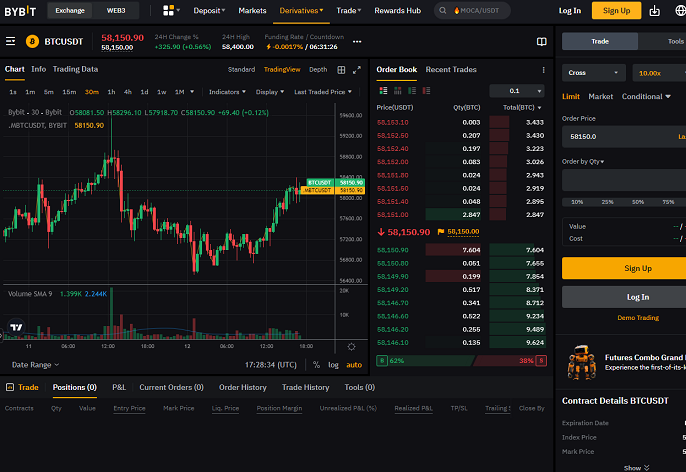Click the Log In link in header
This screenshot has width=686, height=472.
tap(570, 10)
